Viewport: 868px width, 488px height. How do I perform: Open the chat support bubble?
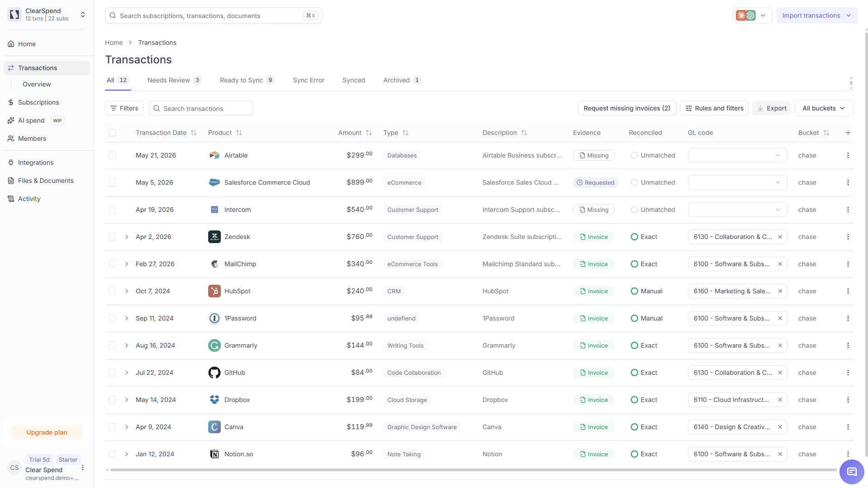pos(851,472)
